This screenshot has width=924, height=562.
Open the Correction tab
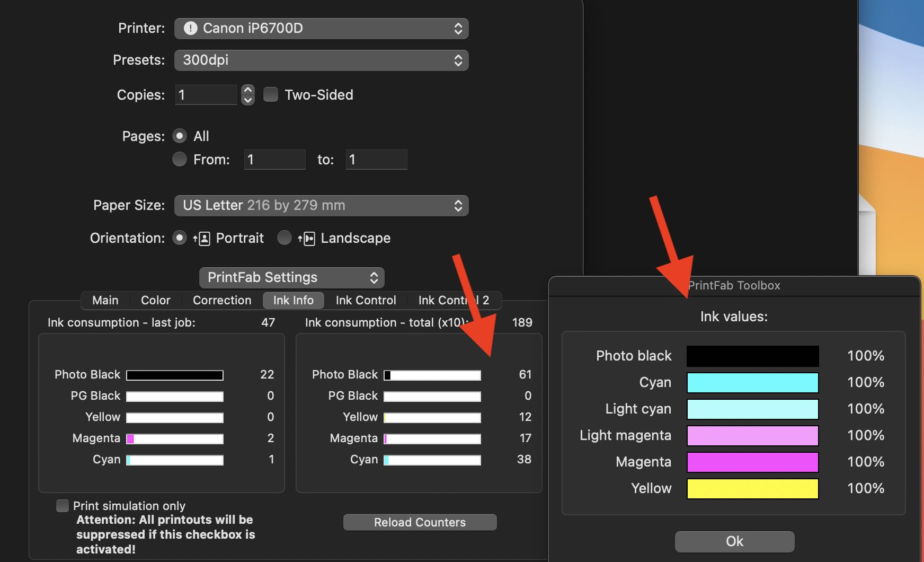222,301
